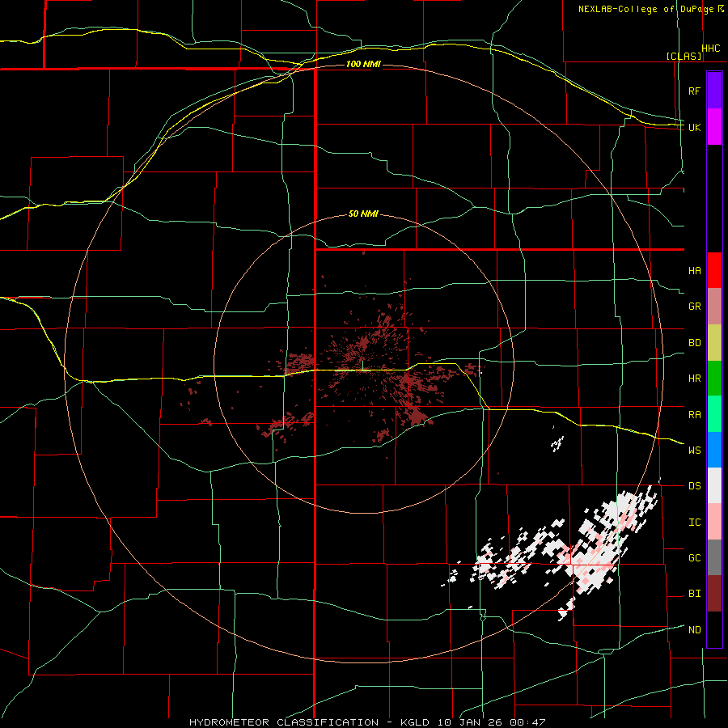728x728 pixels.
Task: Click the light pink IC legend swatch
Action: pos(714,522)
